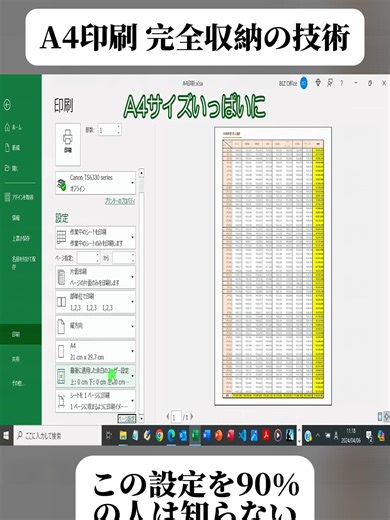Open the Canon TS6330 printer dropdown
The height and width of the screenshot is (520, 390).
click(x=96, y=183)
